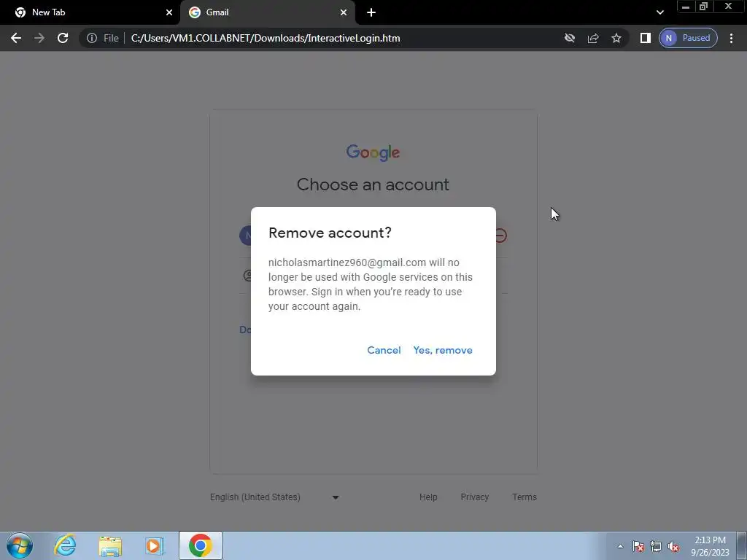Click the Google logo
The image size is (747, 560).
point(373,152)
